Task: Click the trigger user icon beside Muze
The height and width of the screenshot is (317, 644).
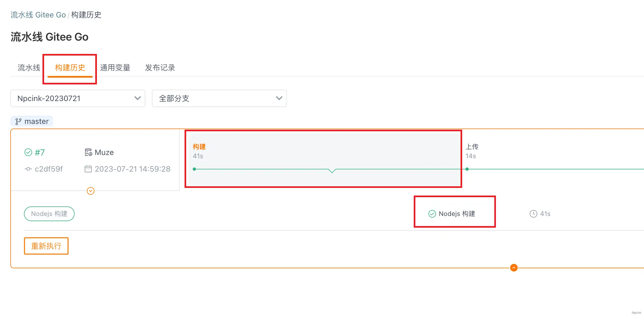Action: (88, 152)
